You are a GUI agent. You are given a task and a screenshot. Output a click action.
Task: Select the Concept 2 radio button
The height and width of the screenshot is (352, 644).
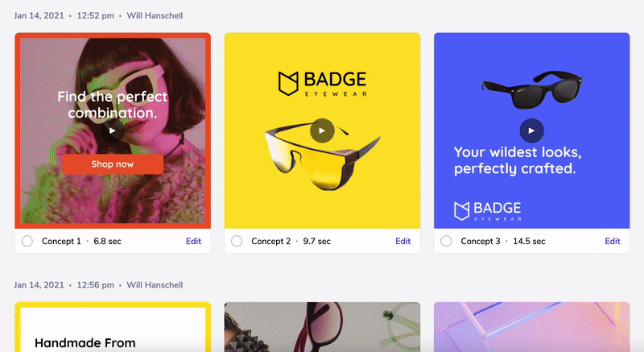point(237,241)
